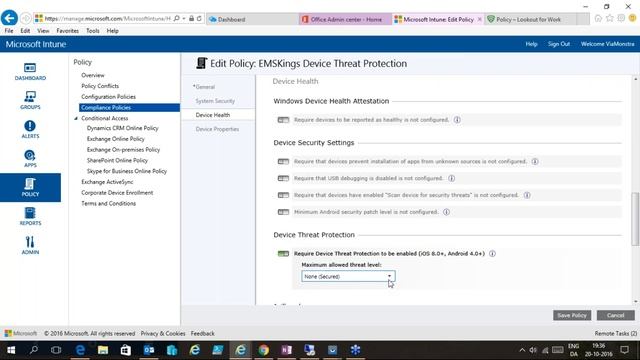Show info for Scan device security threats
This screenshot has height=360, width=640.
click(x=527, y=195)
